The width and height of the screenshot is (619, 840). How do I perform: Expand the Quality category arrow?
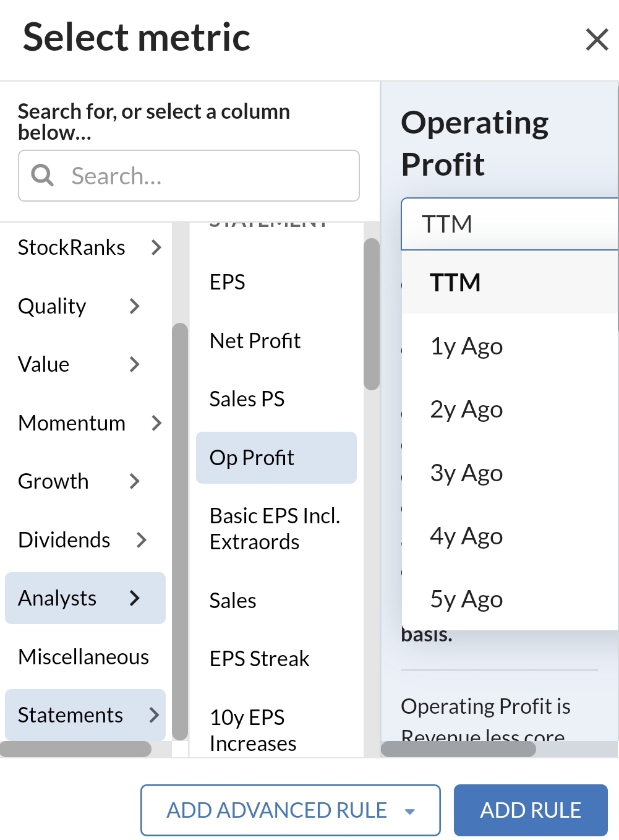pos(135,306)
